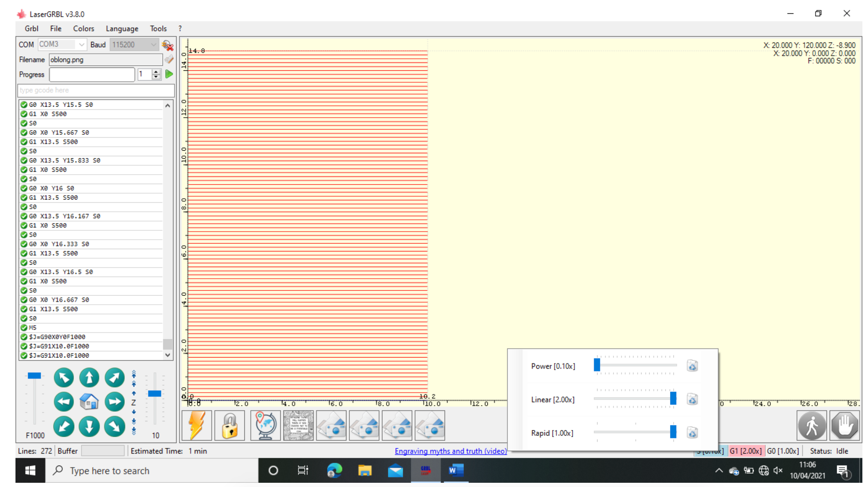Jog the laser down (south arrow)

coord(89,426)
